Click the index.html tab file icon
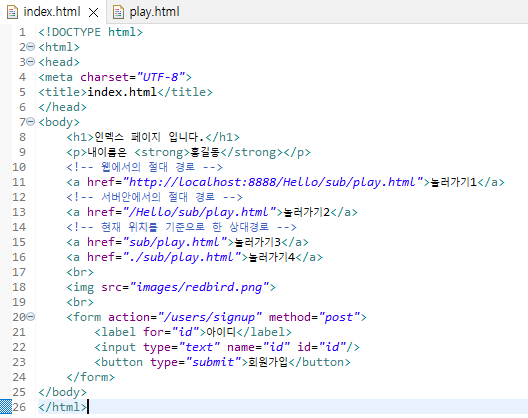 (12, 12)
